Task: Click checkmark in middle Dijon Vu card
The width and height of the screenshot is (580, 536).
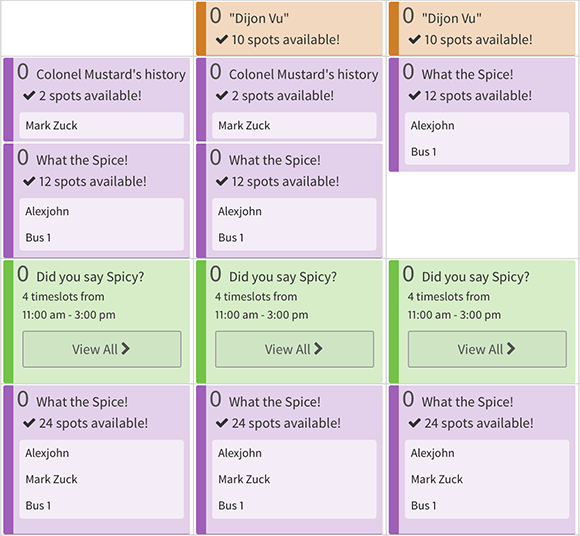Action: pos(222,40)
